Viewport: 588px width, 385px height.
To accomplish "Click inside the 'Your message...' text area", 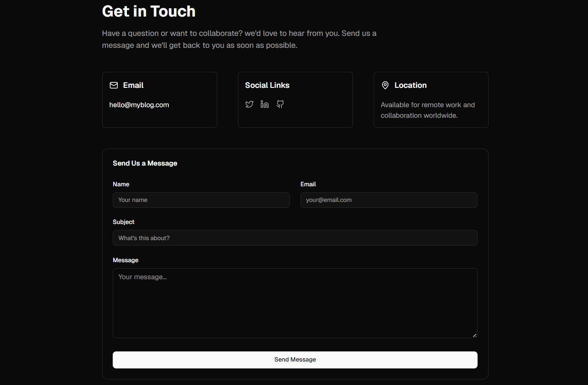I will point(295,303).
